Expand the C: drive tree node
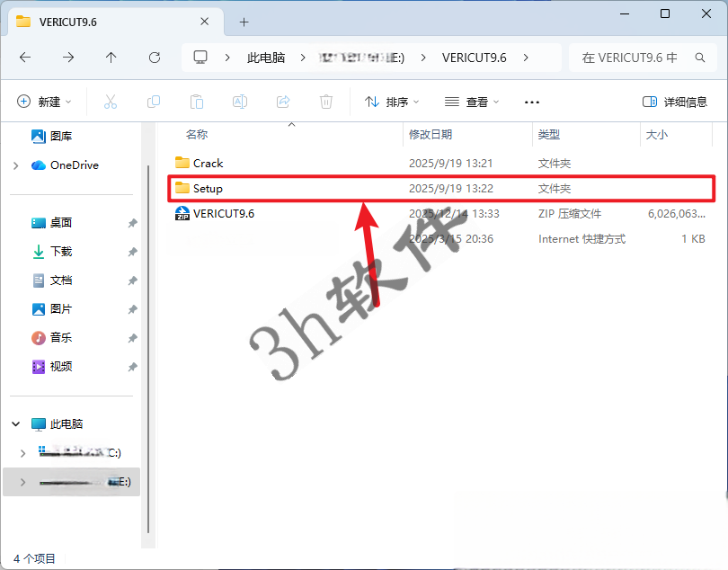The image size is (728, 570). click(x=22, y=453)
